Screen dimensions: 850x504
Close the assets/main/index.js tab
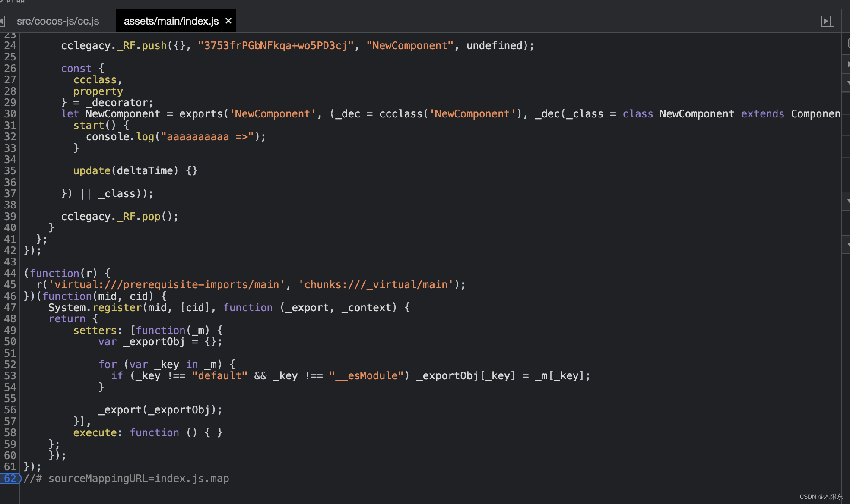pos(228,21)
